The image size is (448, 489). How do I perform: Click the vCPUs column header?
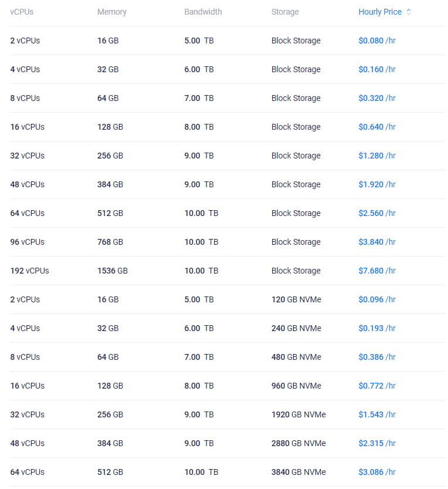(x=22, y=12)
